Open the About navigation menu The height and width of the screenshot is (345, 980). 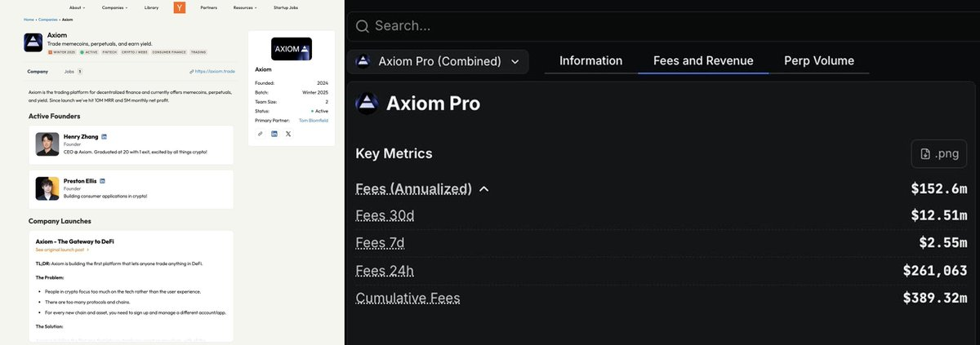(77, 8)
